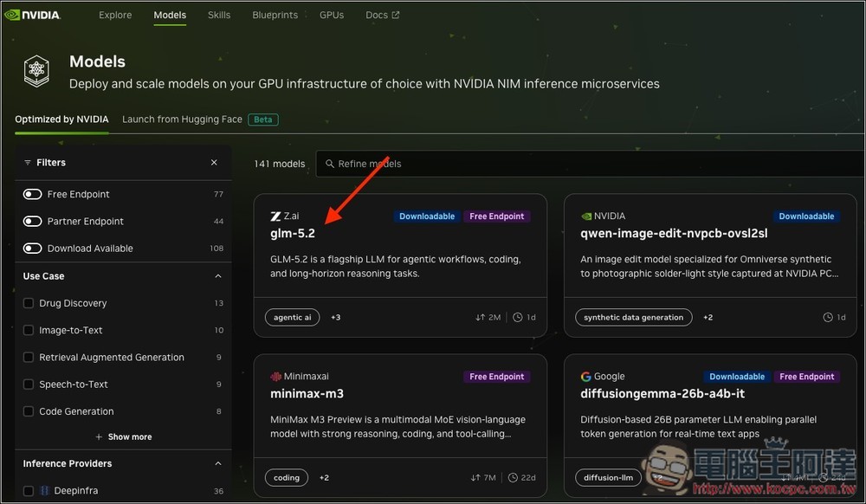The image size is (866, 504).
Task: Toggle the Partner Endpoint filter switch
Action: coord(32,222)
